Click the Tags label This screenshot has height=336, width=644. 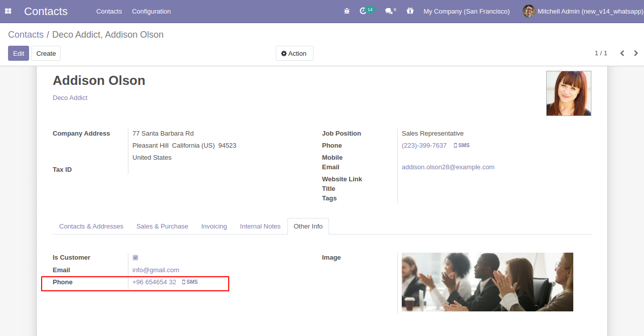click(330, 198)
